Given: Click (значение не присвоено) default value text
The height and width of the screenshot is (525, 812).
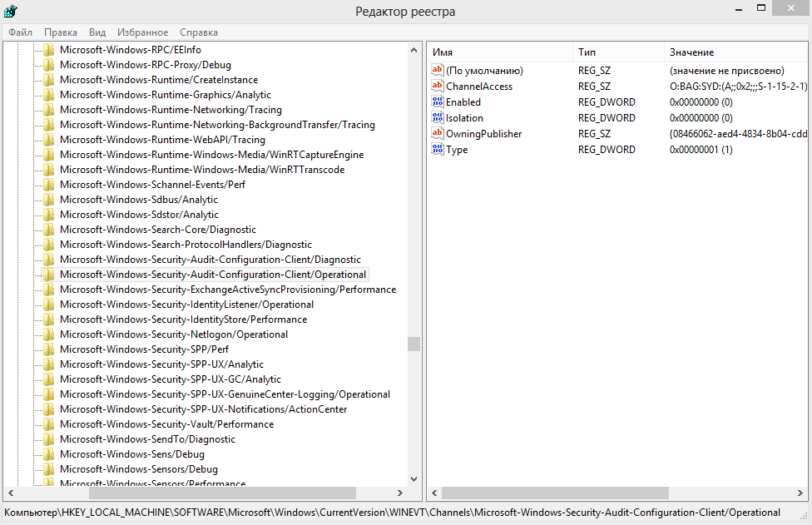Looking at the screenshot, I should point(726,70).
